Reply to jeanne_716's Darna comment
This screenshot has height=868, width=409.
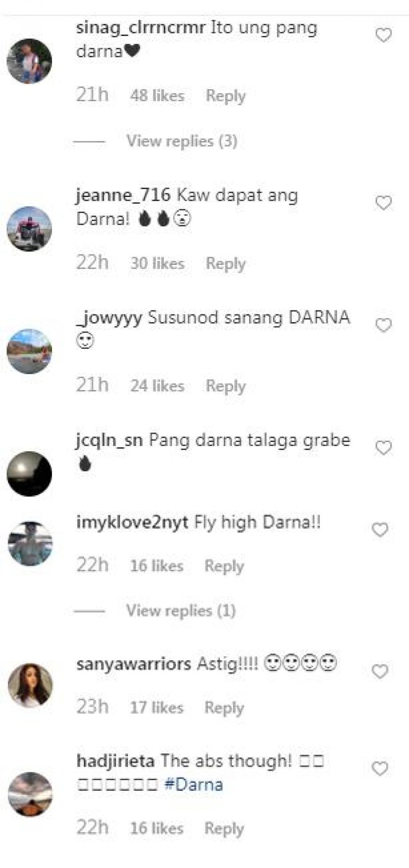pos(225,264)
